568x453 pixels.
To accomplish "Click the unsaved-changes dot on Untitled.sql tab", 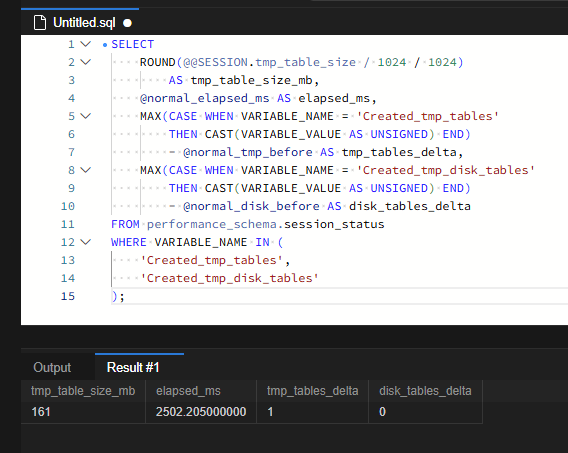I will pyautogui.click(x=127, y=23).
